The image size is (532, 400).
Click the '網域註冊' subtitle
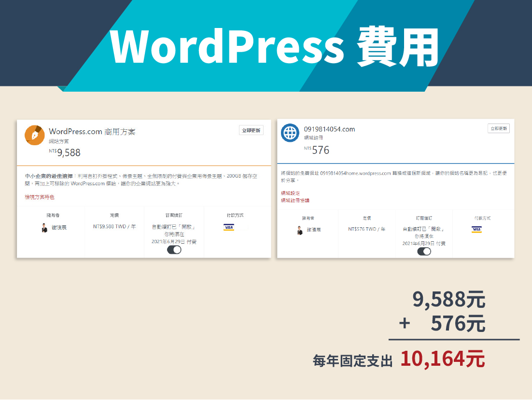coord(313,138)
